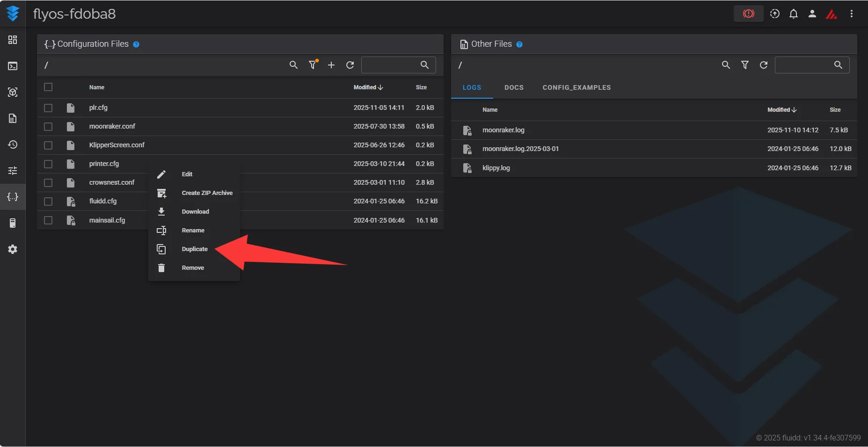Viewport: 868px width, 447px height.
Task: Switch to the CONFIG_EXAMPLES tab
Action: pyautogui.click(x=576, y=87)
